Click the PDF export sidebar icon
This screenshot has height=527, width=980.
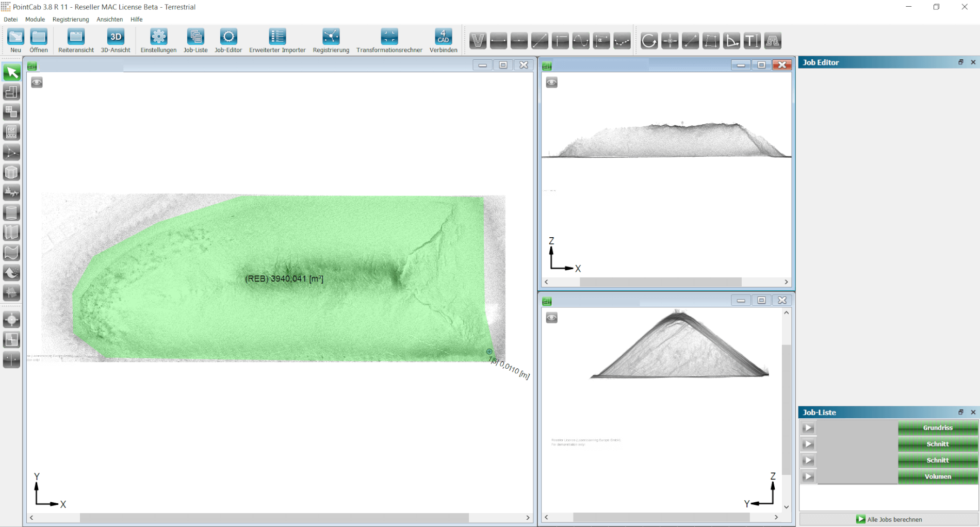point(11,132)
